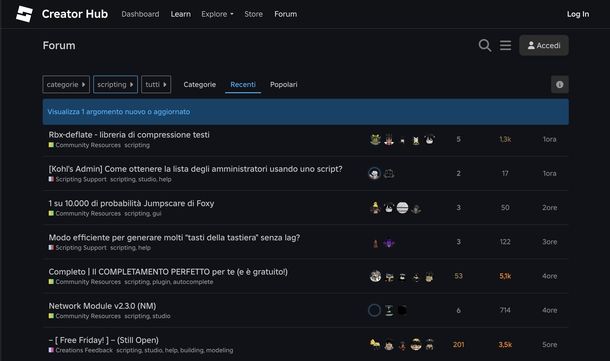This screenshot has height=361, width=610.
Task: Open the forum search icon
Action: [485, 46]
